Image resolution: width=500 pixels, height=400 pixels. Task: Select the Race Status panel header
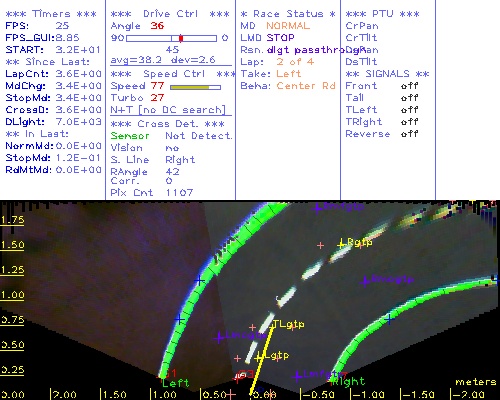point(288,14)
